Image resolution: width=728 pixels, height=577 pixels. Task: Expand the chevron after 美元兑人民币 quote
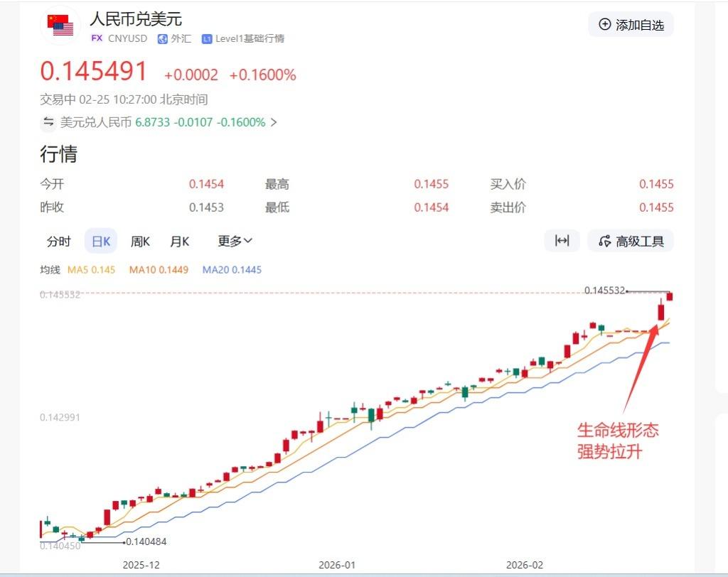pyautogui.click(x=274, y=122)
